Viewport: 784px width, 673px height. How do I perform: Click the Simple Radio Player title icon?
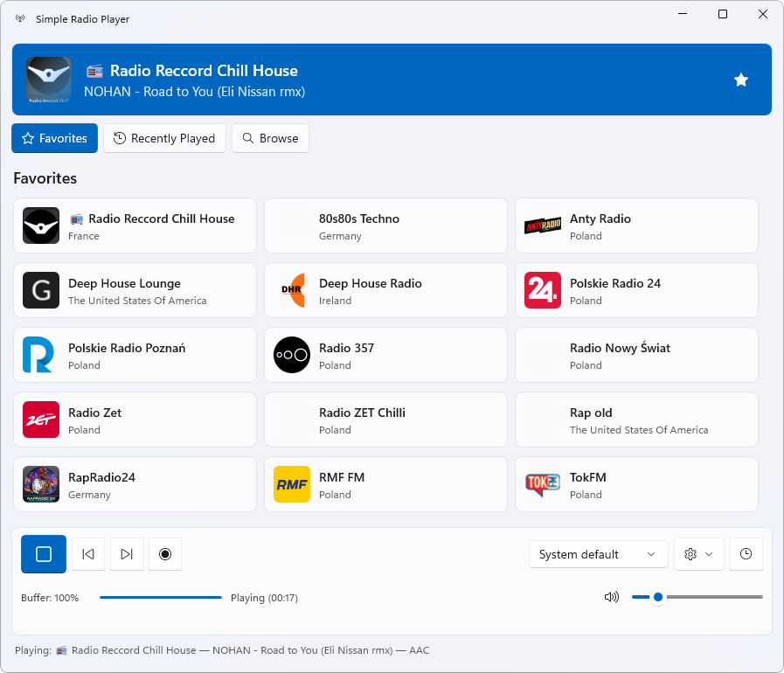pos(20,18)
